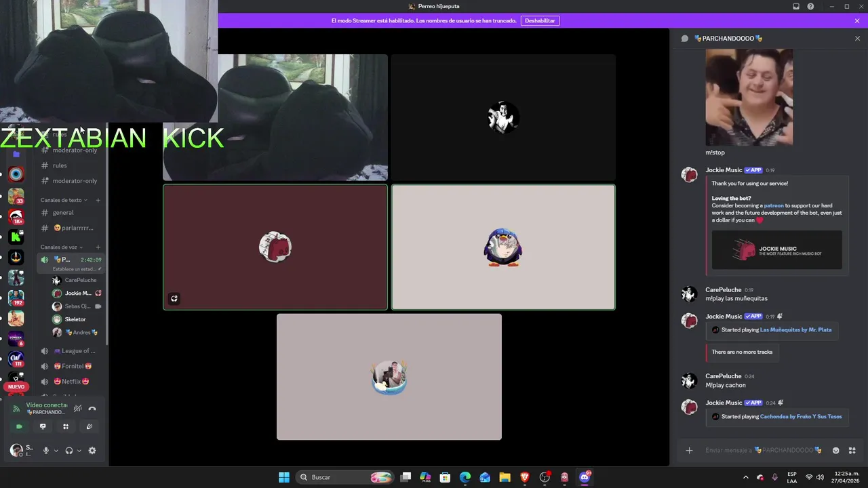
Task: Open server icon with the 33 badge
Action: pyautogui.click(x=16, y=197)
